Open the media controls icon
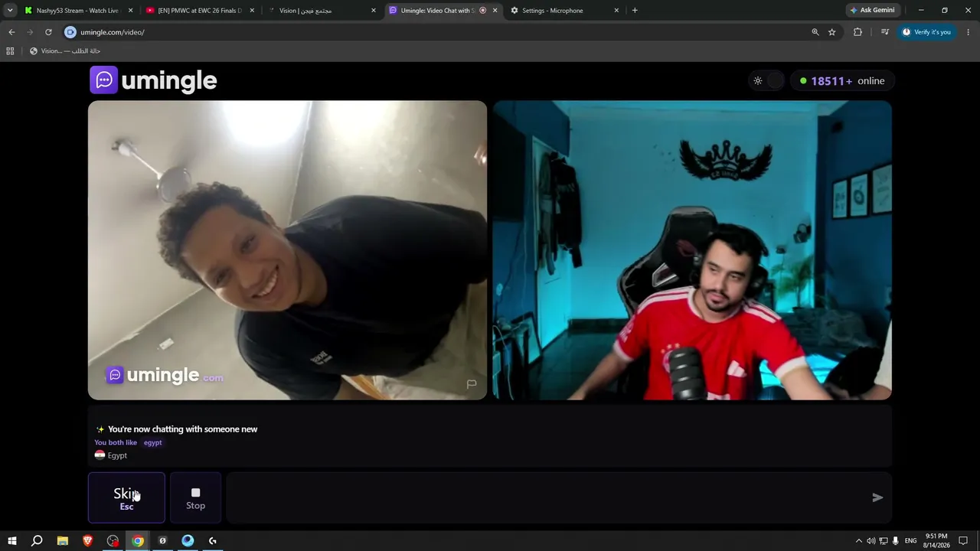Image resolution: width=980 pixels, height=551 pixels. (884, 32)
